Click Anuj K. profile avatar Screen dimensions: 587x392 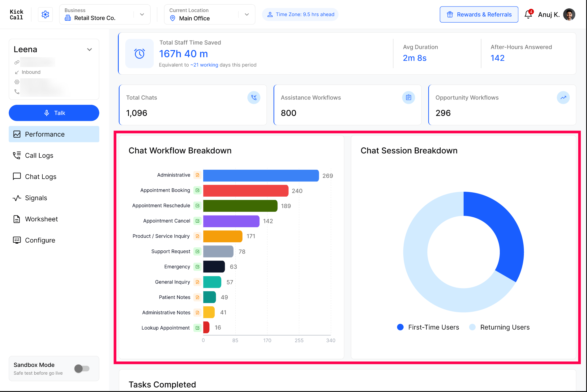(x=569, y=15)
